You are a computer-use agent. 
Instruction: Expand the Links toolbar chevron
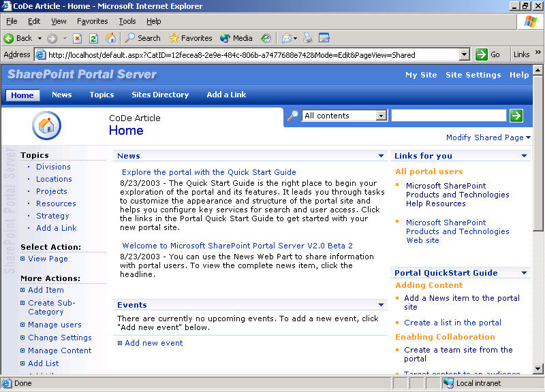click(538, 52)
